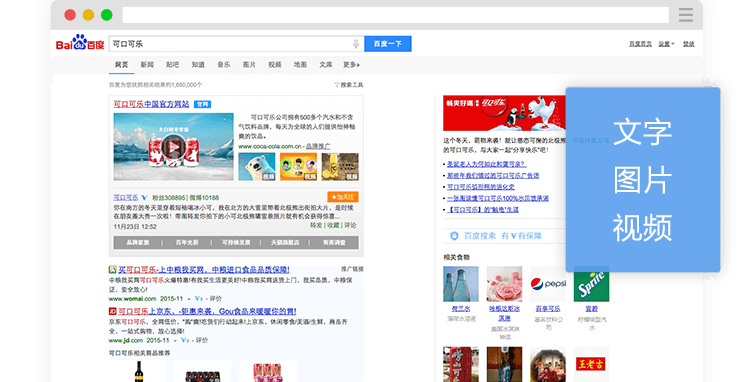751x382 pixels.
Task: Open the orange cartoon faces video thumbnail
Action: tap(298, 167)
